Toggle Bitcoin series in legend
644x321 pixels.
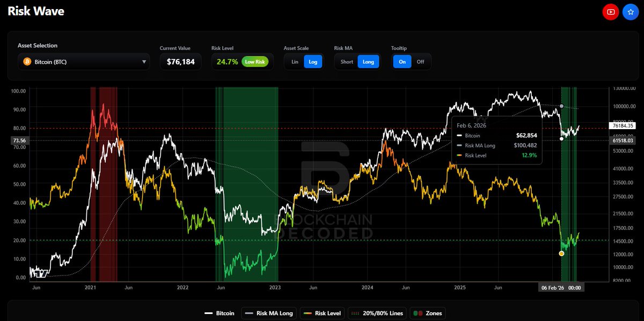point(219,313)
